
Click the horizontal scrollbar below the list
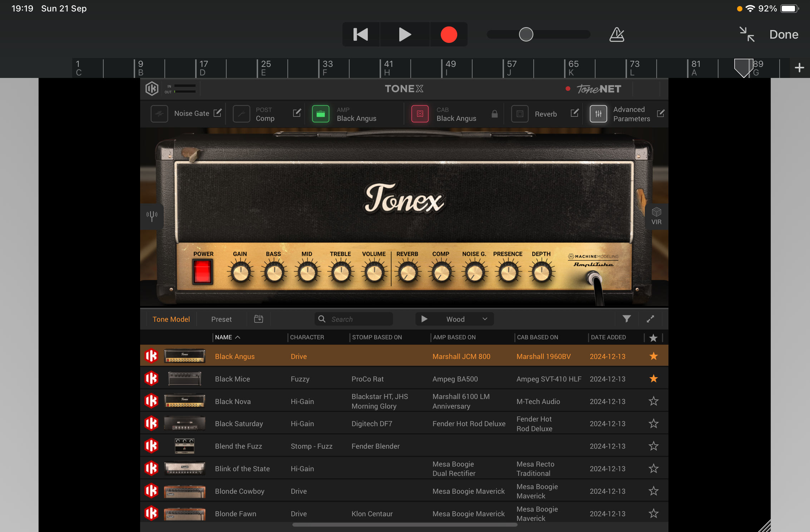[x=405, y=525]
